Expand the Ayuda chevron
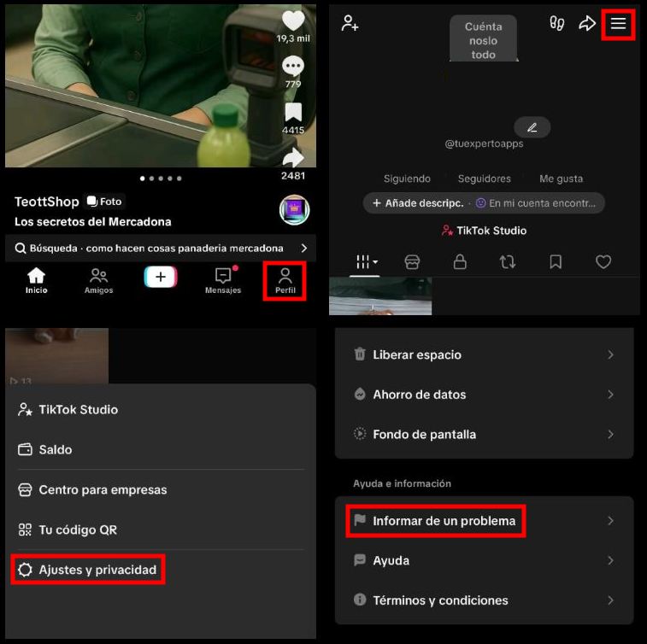647x644 pixels. click(611, 560)
